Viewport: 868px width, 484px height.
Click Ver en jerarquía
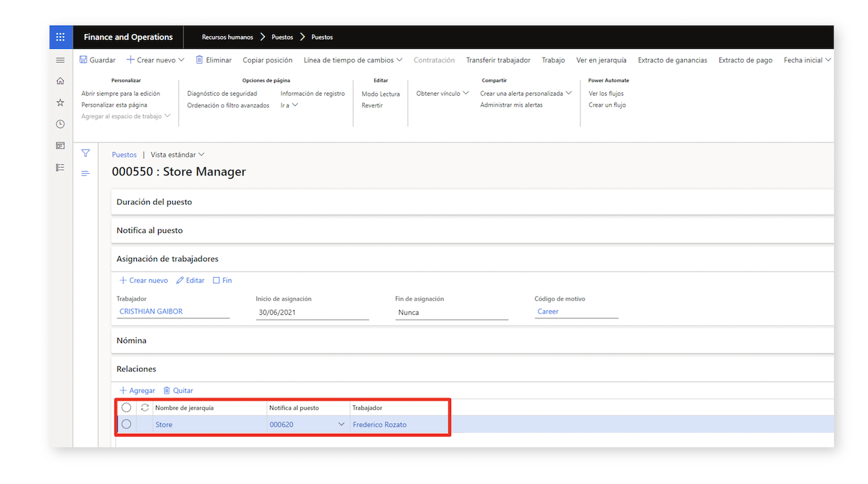coord(601,60)
